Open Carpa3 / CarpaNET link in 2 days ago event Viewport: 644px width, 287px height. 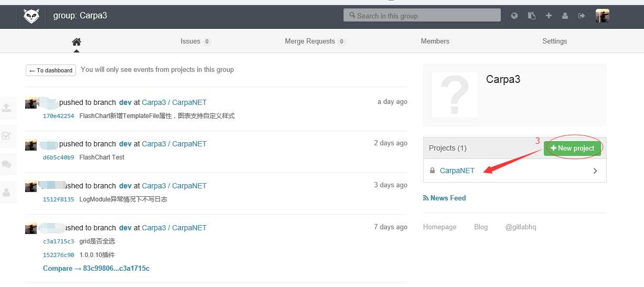(x=174, y=144)
